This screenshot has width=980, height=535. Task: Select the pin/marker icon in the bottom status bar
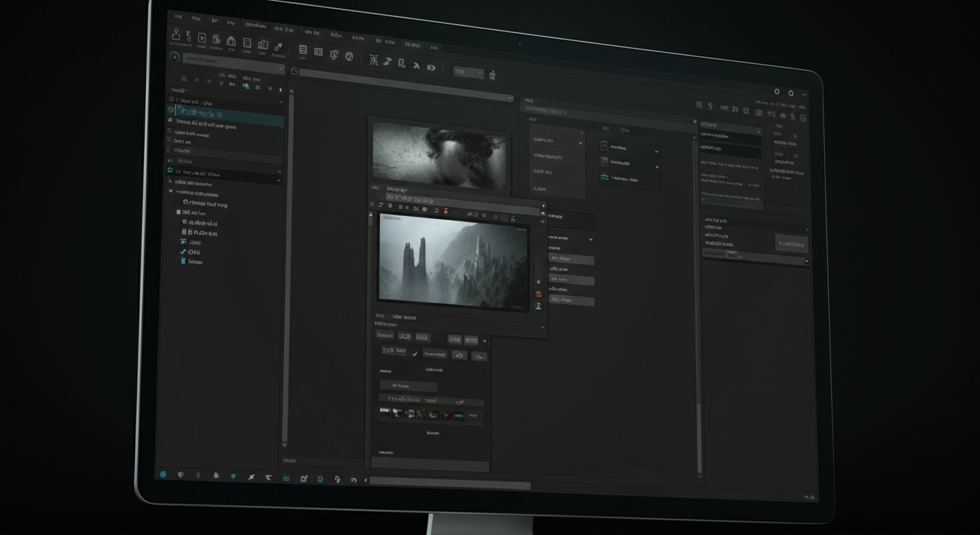click(x=251, y=477)
